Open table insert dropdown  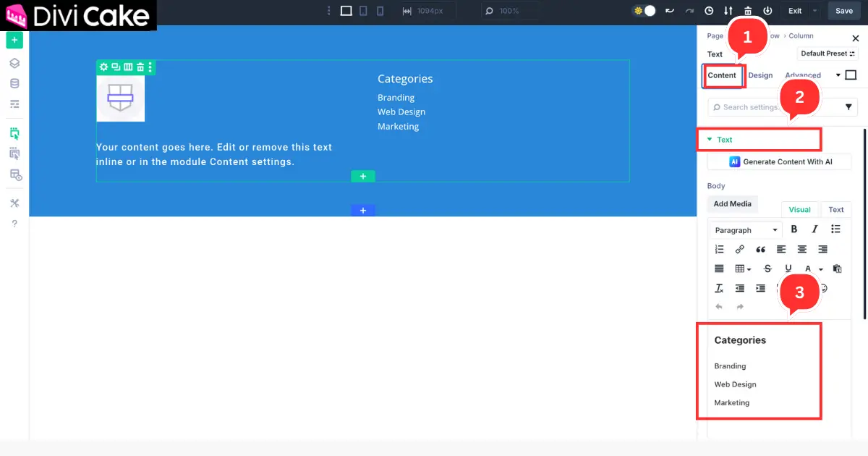coord(743,269)
